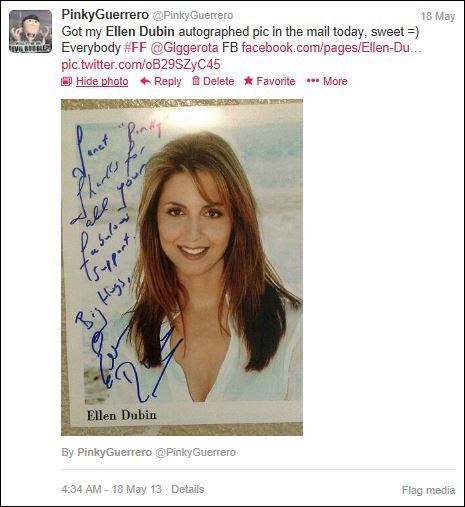Open the pic.twitter.com/oB29SZyC45 link
Viewport: 465px width, 507px height.
(141, 64)
